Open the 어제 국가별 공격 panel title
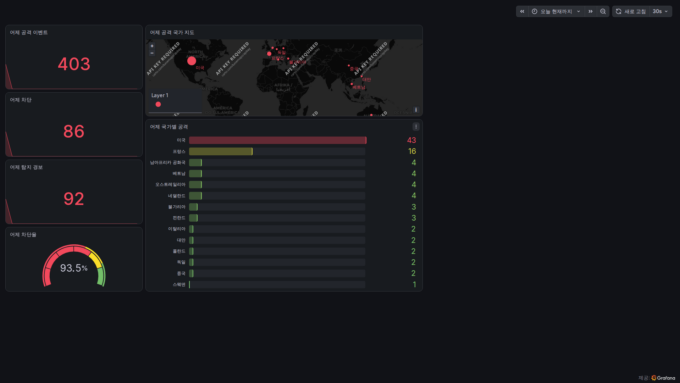Image resolution: width=680 pixels, height=383 pixels. click(169, 127)
